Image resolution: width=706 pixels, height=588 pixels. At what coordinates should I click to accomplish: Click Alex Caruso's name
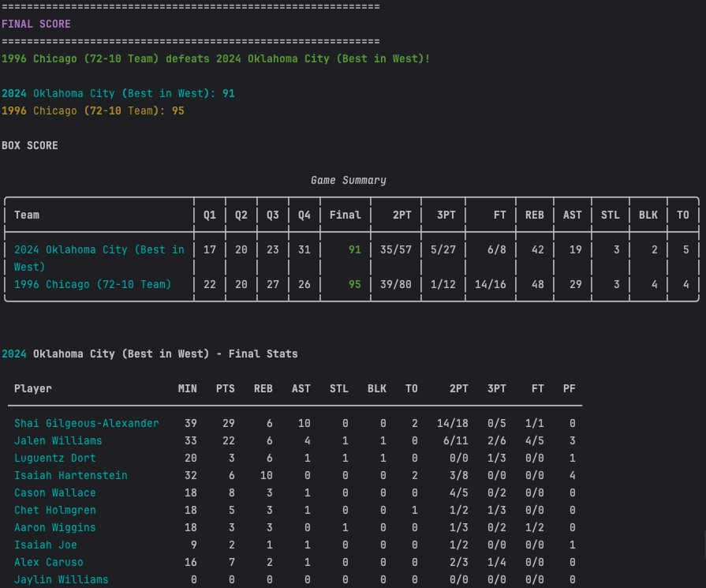click(x=49, y=563)
